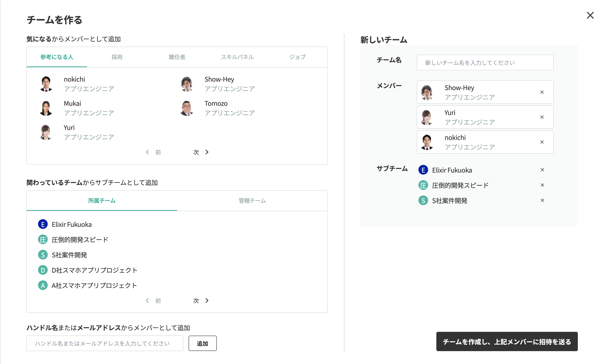
Task: Remove Elixir Fukuoka subteam from new team
Action: pyautogui.click(x=542, y=170)
